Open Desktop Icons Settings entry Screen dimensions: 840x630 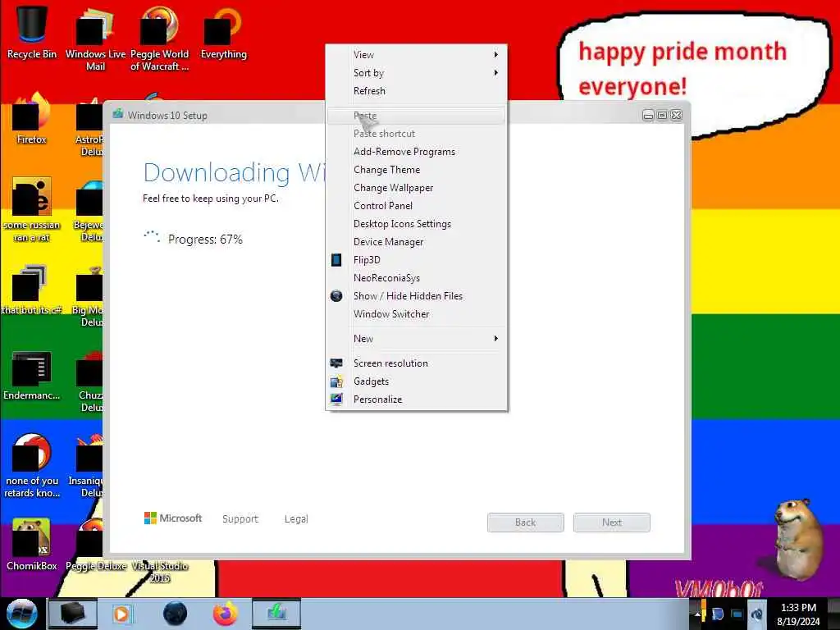point(416,224)
